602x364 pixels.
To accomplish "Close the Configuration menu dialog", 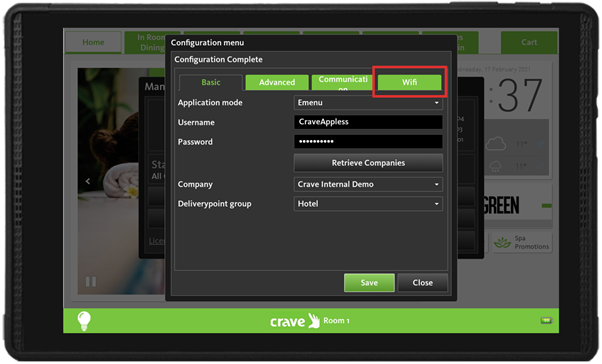I will click(x=422, y=283).
